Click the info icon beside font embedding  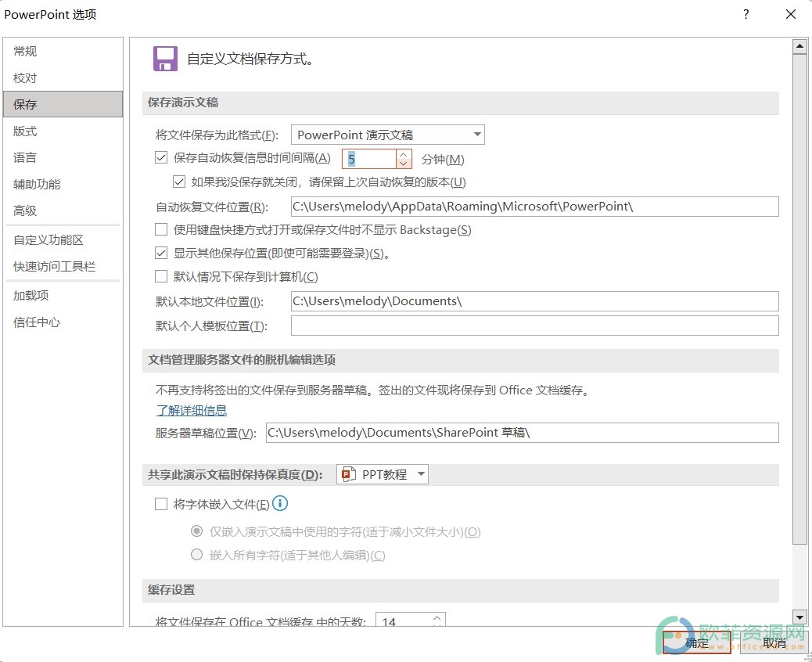(x=279, y=503)
